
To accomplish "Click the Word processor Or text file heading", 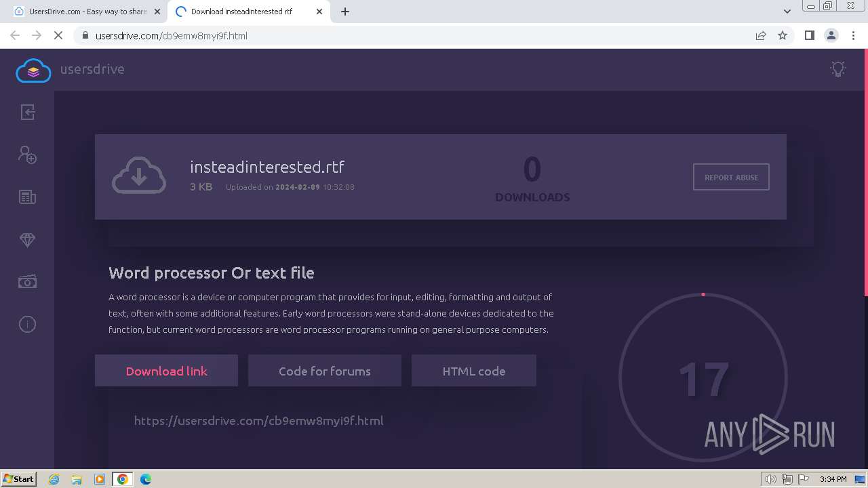I will pos(211,273).
